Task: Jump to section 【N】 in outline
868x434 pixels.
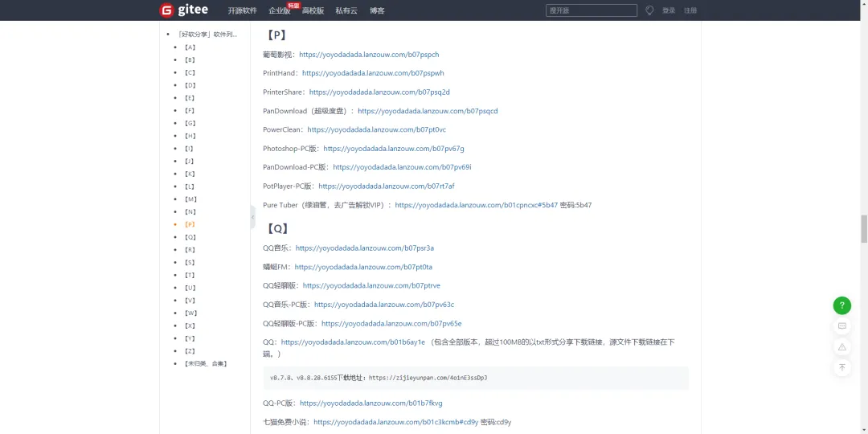Action: point(190,212)
